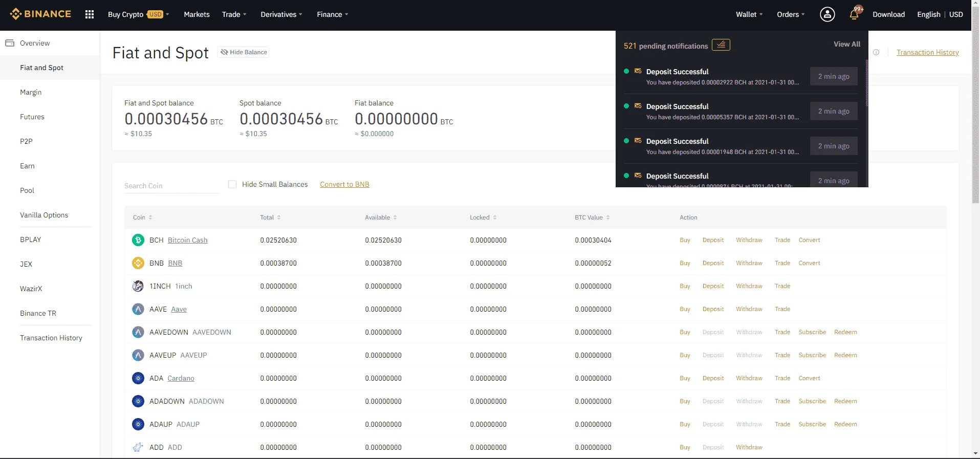Click the AAVE coin icon
980x459 pixels.
point(138,309)
